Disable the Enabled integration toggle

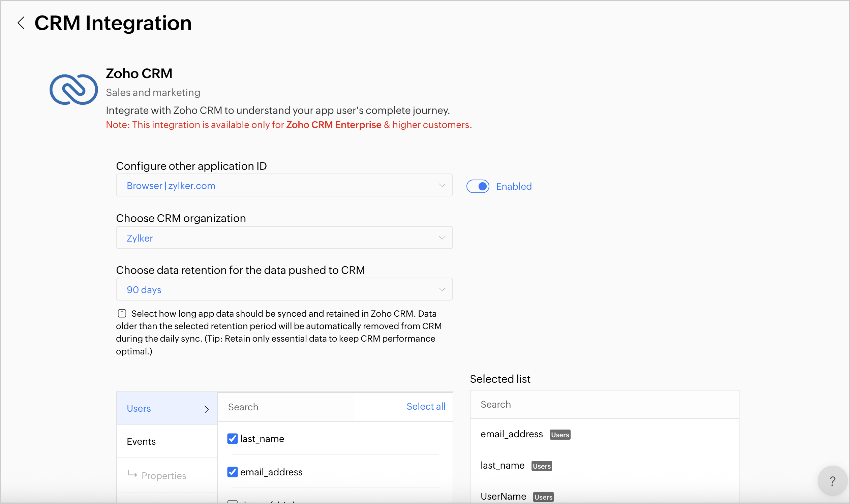pyautogui.click(x=478, y=186)
